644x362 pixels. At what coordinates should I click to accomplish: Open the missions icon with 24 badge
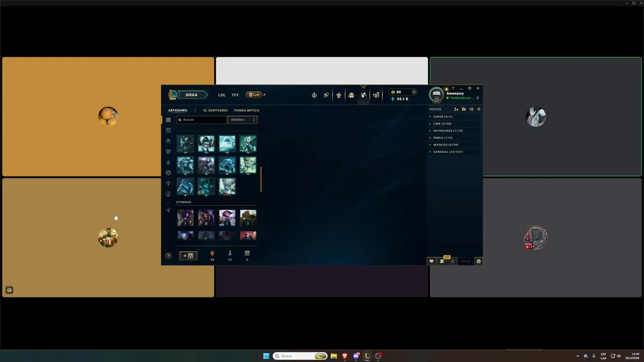pyautogui.click(x=442, y=260)
